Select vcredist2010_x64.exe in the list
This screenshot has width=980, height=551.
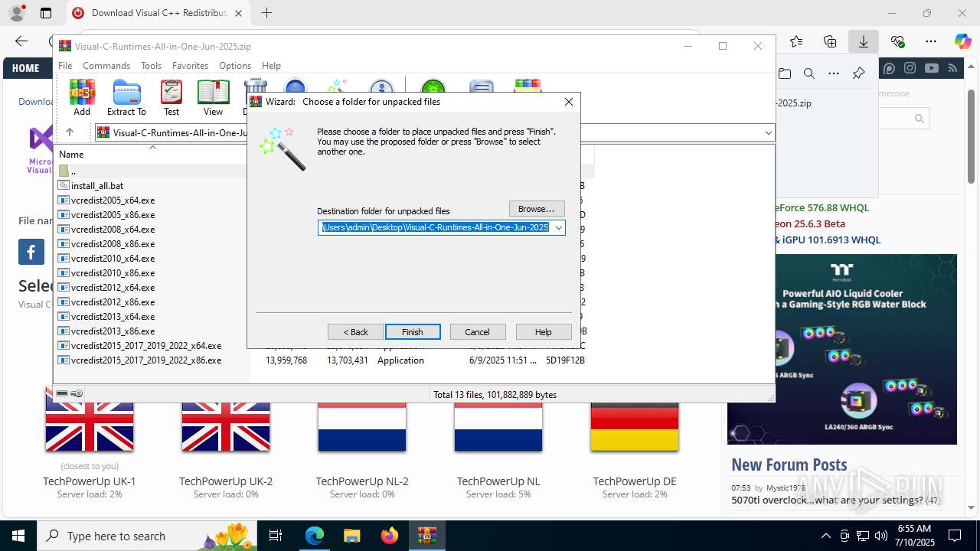(x=113, y=259)
